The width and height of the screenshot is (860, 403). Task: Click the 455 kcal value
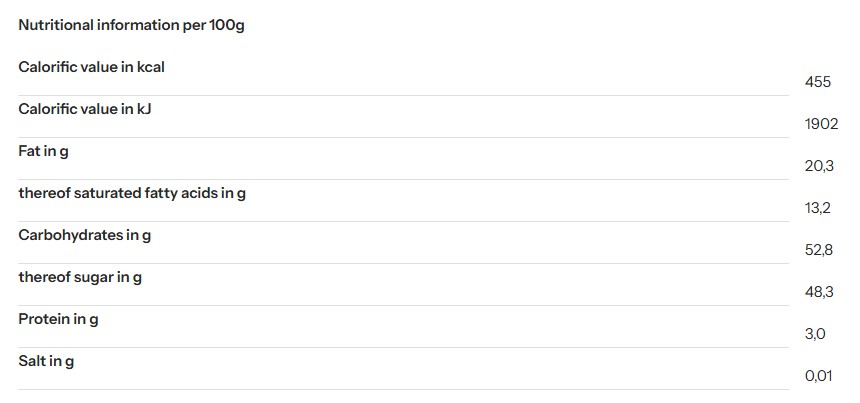point(817,82)
